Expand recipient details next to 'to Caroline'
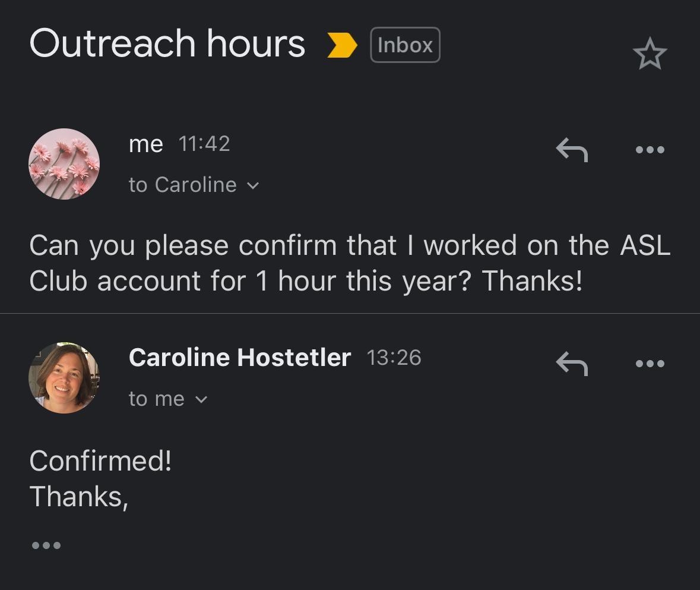700x590 pixels. click(253, 185)
